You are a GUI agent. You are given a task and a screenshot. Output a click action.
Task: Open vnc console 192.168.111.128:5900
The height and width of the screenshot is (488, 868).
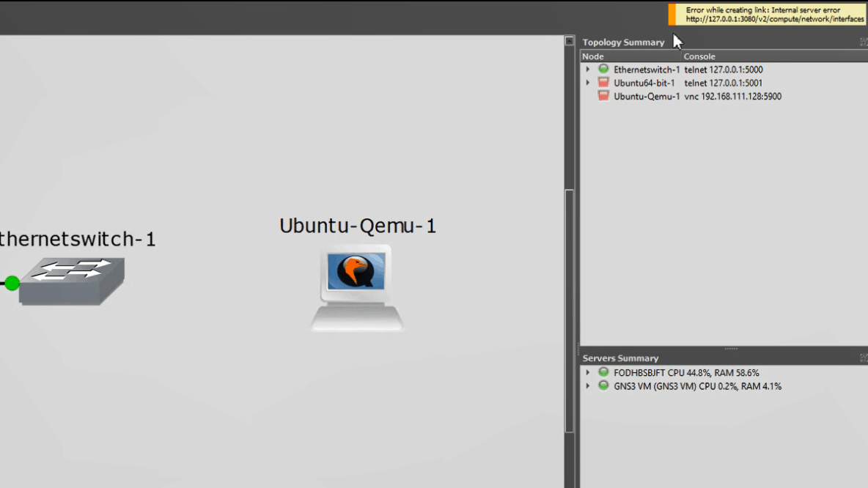tap(733, 95)
